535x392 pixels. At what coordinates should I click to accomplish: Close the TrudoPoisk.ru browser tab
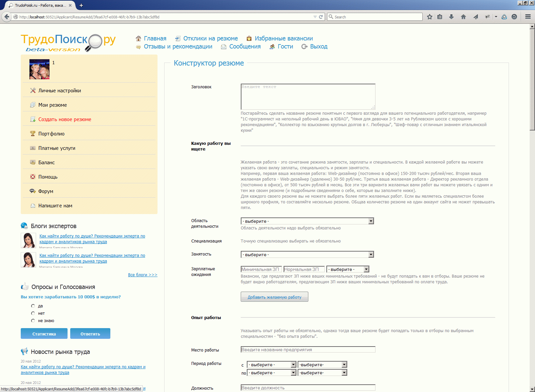[x=70, y=5]
